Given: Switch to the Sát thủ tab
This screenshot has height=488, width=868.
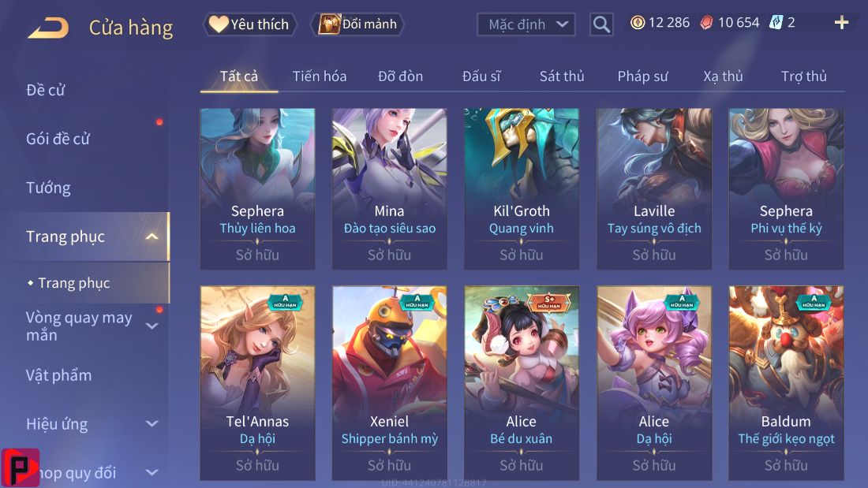Looking at the screenshot, I should pos(562,76).
